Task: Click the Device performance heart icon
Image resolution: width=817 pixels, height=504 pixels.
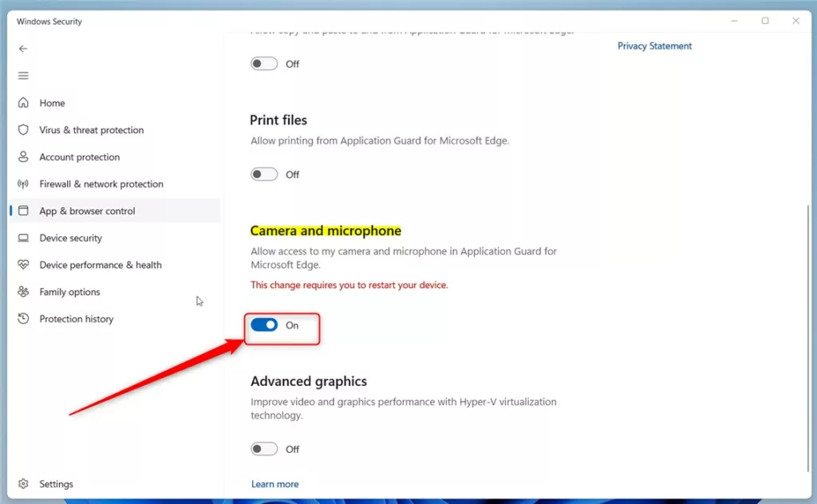Action: (23, 265)
